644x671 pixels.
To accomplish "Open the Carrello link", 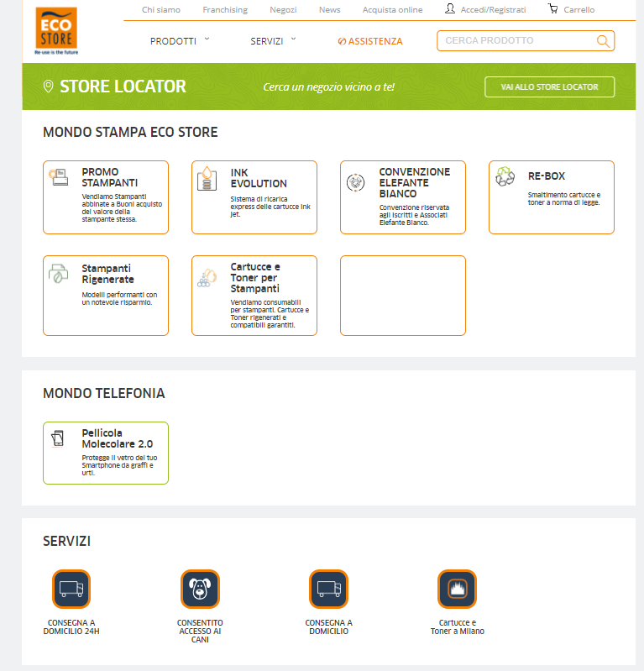I will tap(579, 9).
